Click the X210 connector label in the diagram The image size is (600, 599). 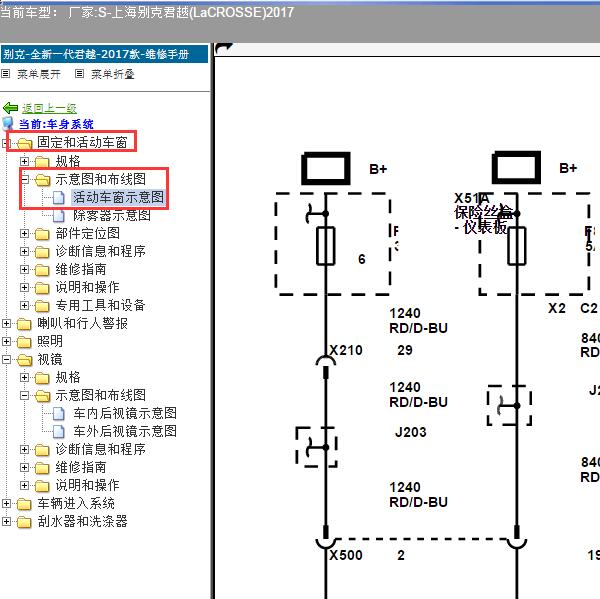(x=346, y=350)
